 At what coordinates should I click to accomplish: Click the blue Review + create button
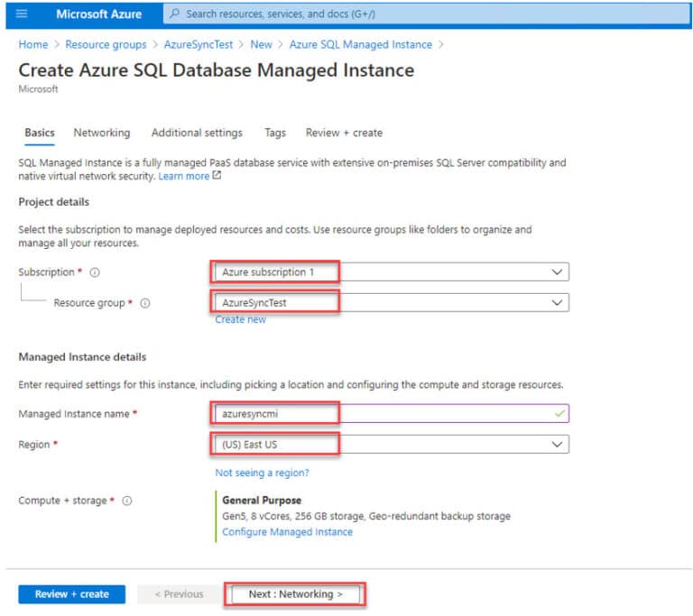[71, 594]
